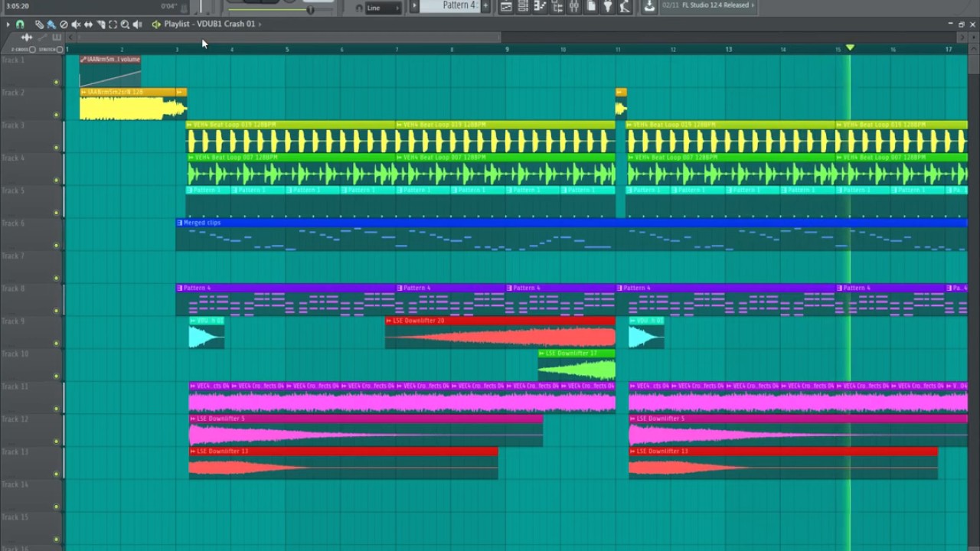Click bar 13 on the timeline ruler
This screenshot has width=980, height=551.
(x=728, y=49)
